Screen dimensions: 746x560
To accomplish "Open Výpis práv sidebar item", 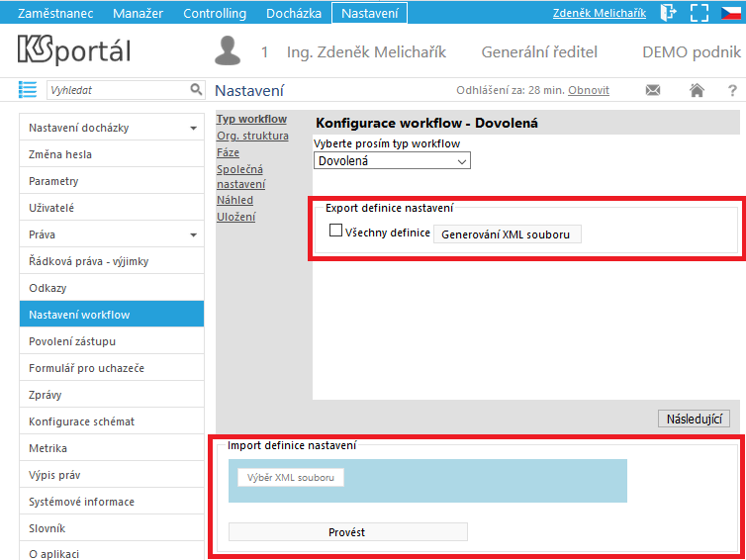I will (112, 474).
